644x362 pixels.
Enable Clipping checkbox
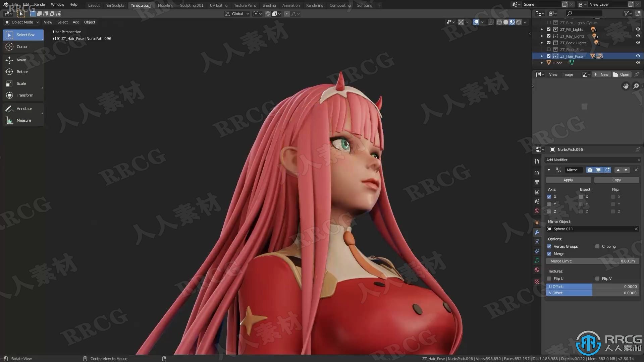point(597,246)
